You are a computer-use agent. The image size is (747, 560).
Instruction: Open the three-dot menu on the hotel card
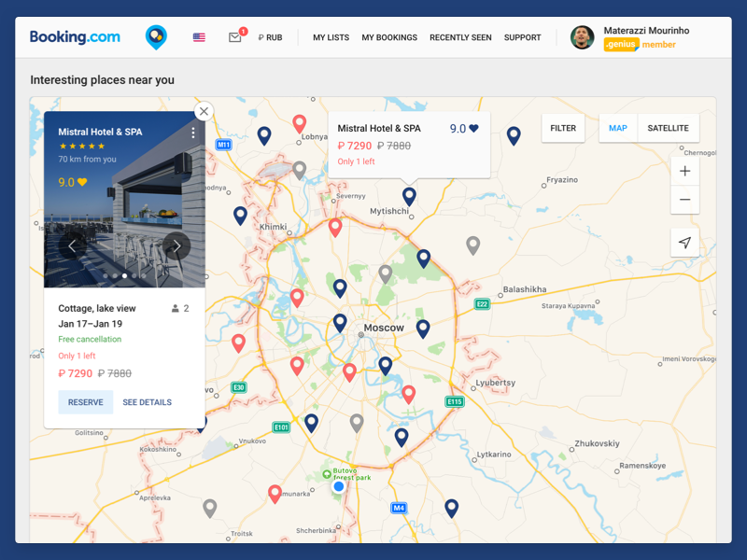tap(192, 133)
